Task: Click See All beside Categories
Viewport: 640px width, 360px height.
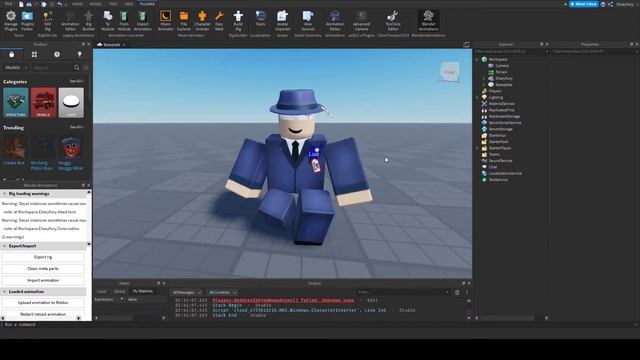Action: click(76, 81)
